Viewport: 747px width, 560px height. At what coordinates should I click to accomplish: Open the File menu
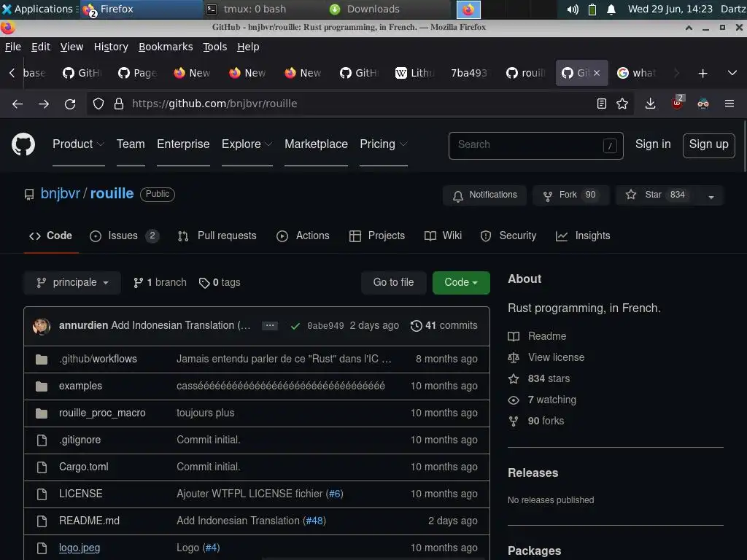[x=13, y=47]
